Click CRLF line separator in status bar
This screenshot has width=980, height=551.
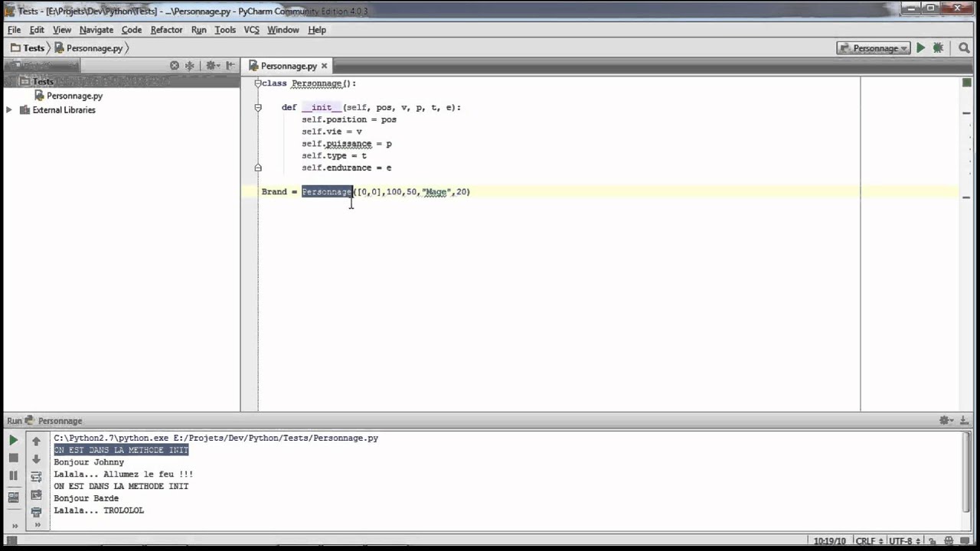(x=871, y=541)
